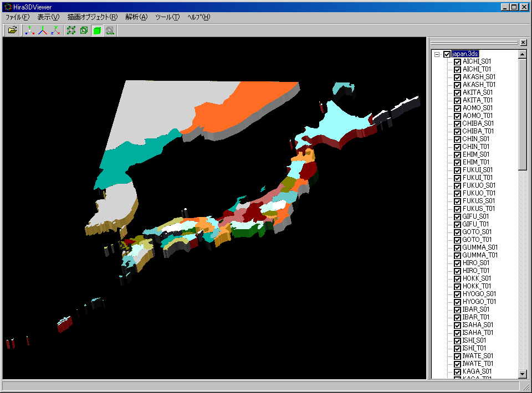Open the ヘルプ(H) menu
Screen dimensions: 532x393
(x=198, y=17)
